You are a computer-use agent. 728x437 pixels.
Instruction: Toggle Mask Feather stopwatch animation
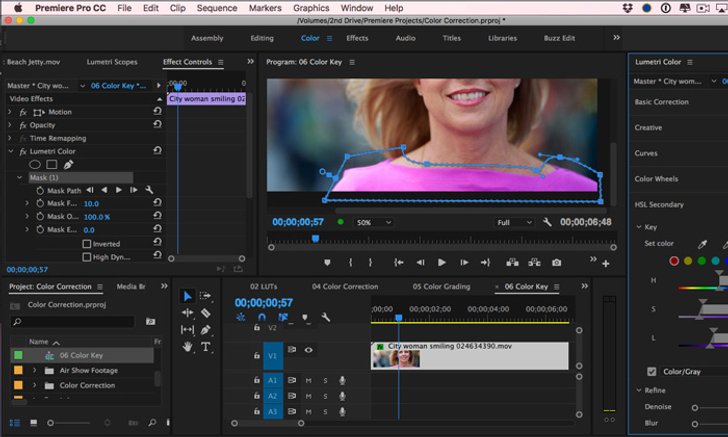pos(40,203)
